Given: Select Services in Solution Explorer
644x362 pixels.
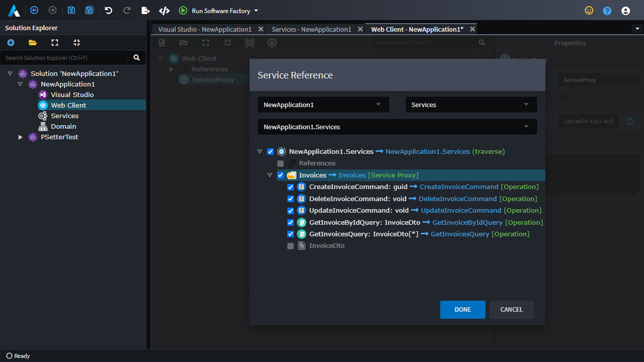Looking at the screenshot, I should (x=64, y=116).
